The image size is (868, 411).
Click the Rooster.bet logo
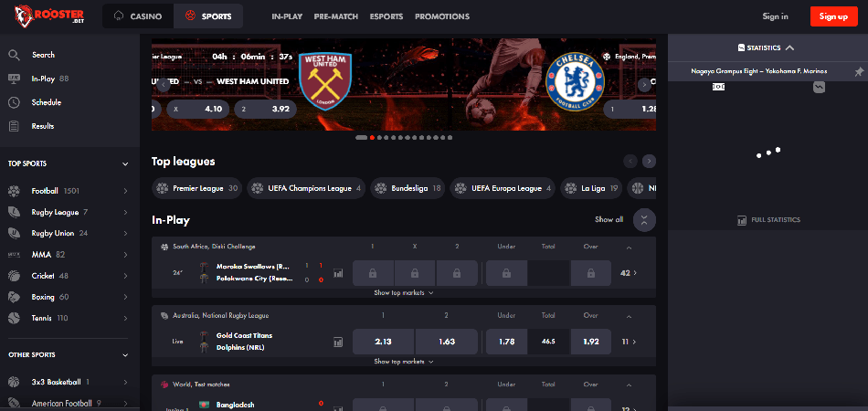click(49, 16)
